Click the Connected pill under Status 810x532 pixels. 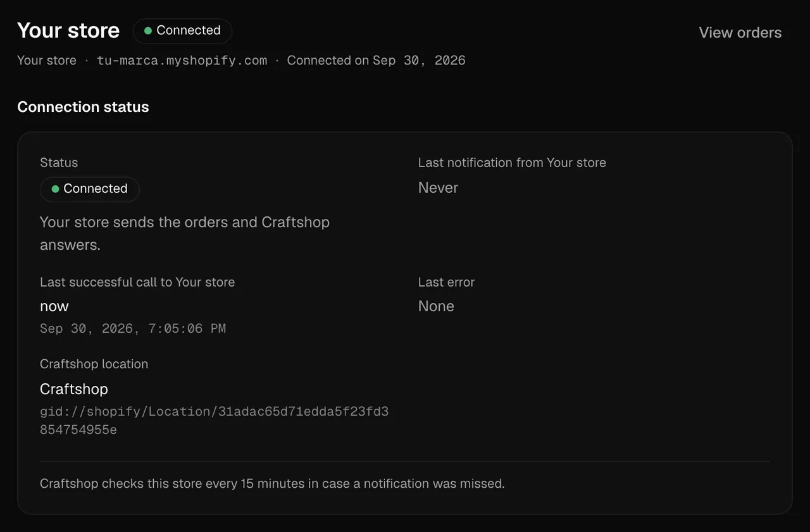[x=90, y=189]
